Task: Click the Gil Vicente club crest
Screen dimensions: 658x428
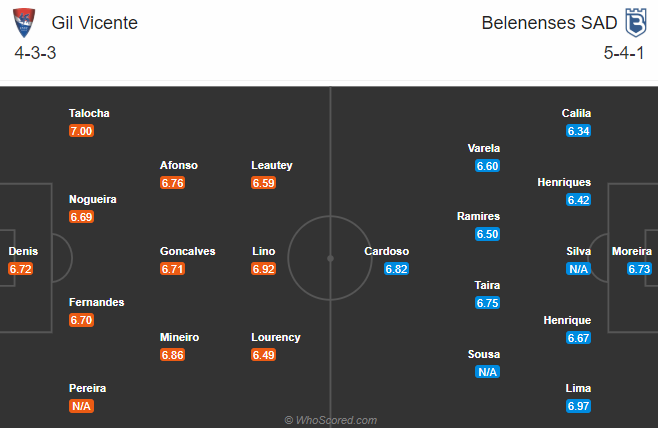Action: click(25, 23)
